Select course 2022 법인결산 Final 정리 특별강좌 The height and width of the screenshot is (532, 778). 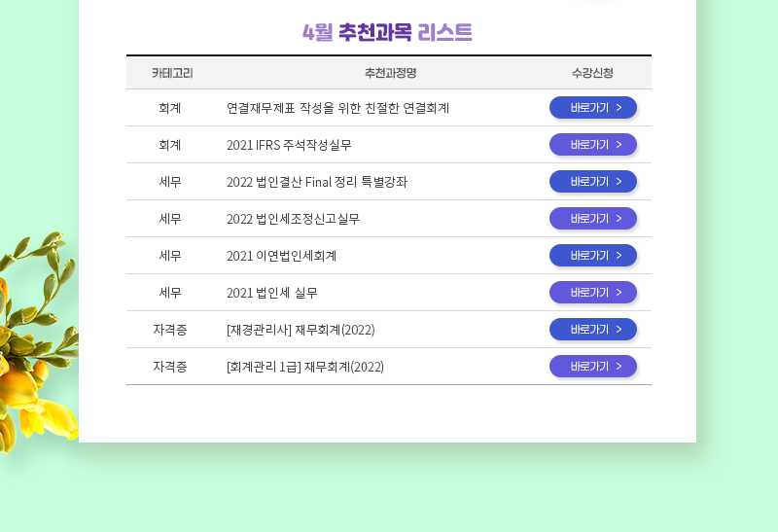[x=317, y=182]
